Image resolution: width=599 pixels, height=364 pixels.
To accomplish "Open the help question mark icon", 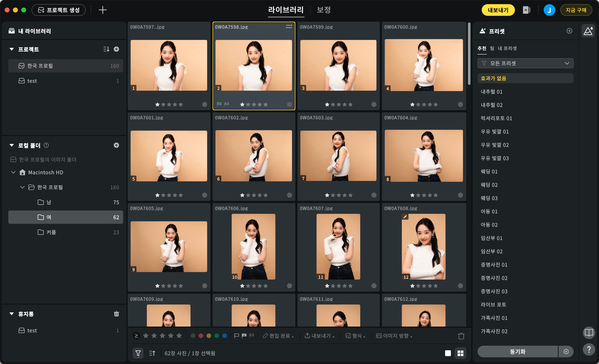I will click(589, 350).
